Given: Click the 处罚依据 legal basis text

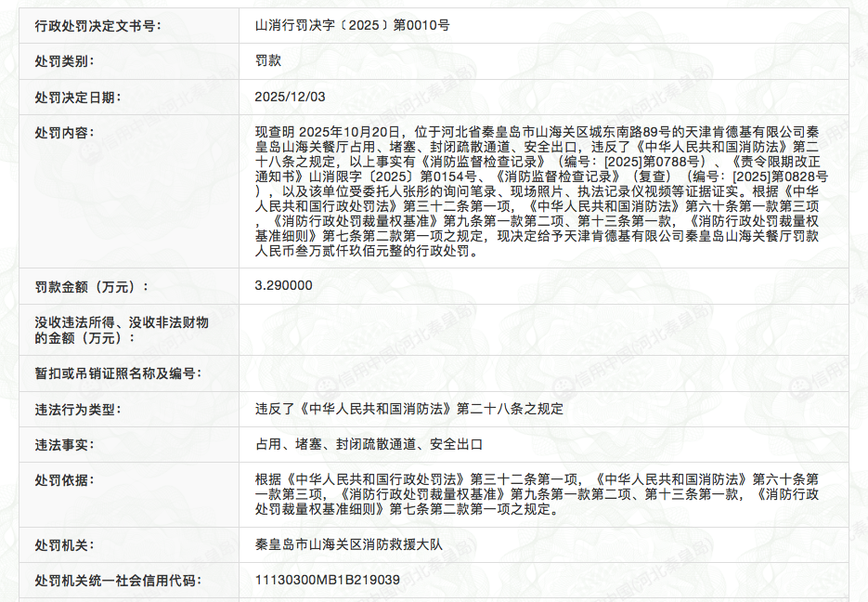Looking at the screenshot, I should [x=538, y=493].
